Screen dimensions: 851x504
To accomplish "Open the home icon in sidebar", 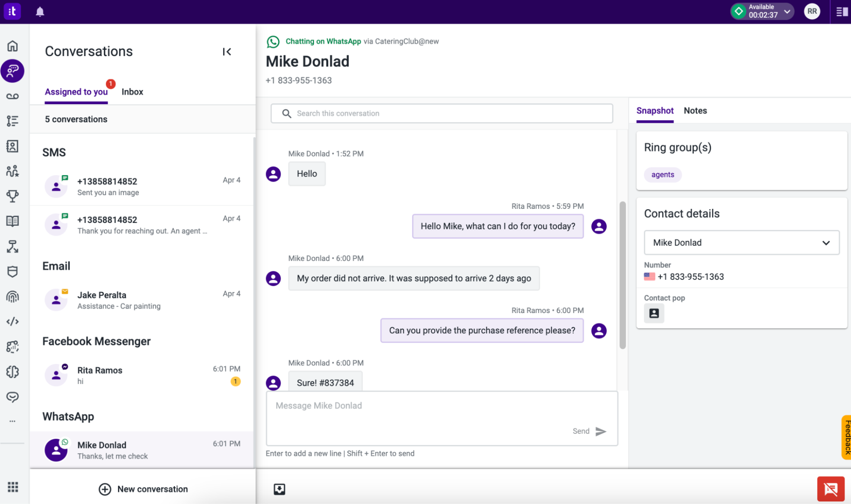I will tap(12, 46).
